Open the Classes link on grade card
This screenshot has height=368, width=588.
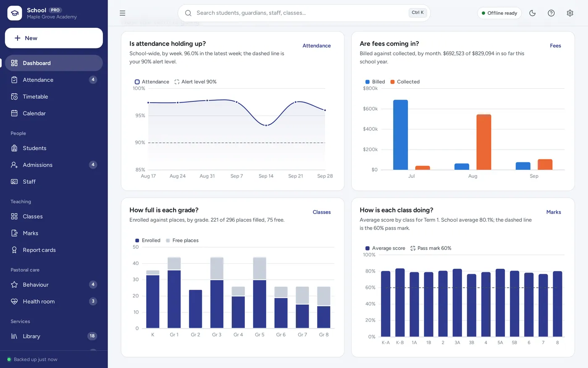(322, 212)
